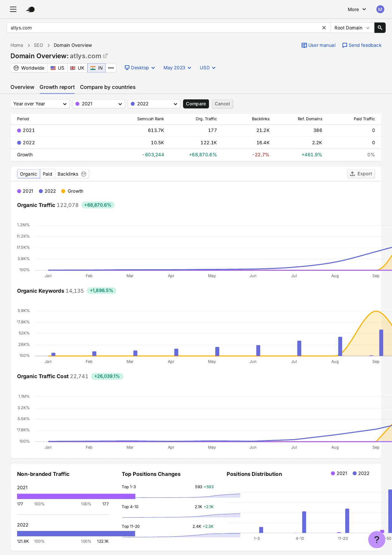Click the 2022 non-branded traffic bar
The image size is (392, 555).
(76, 533)
